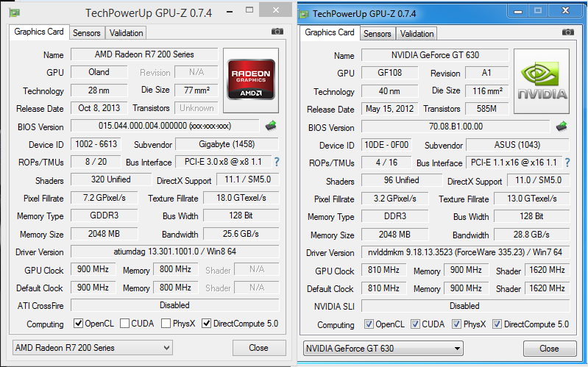
Task: Toggle OpenCL checkbox in NVIDIA window
Action: click(369, 324)
